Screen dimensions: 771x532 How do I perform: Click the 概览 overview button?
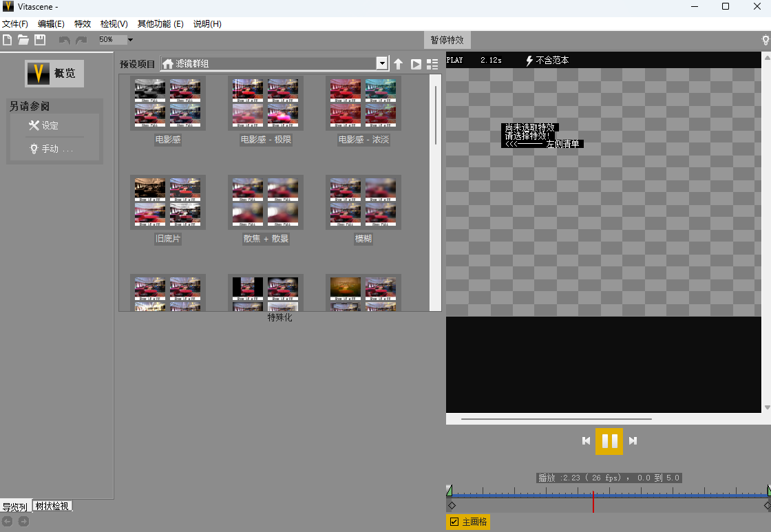(x=54, y=73)
